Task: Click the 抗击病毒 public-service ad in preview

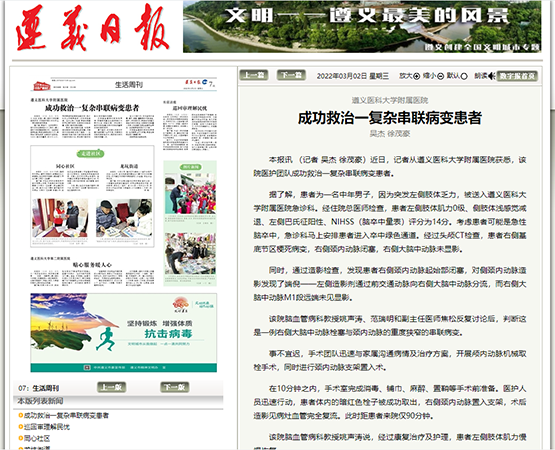Action: (x=124, y=332)
